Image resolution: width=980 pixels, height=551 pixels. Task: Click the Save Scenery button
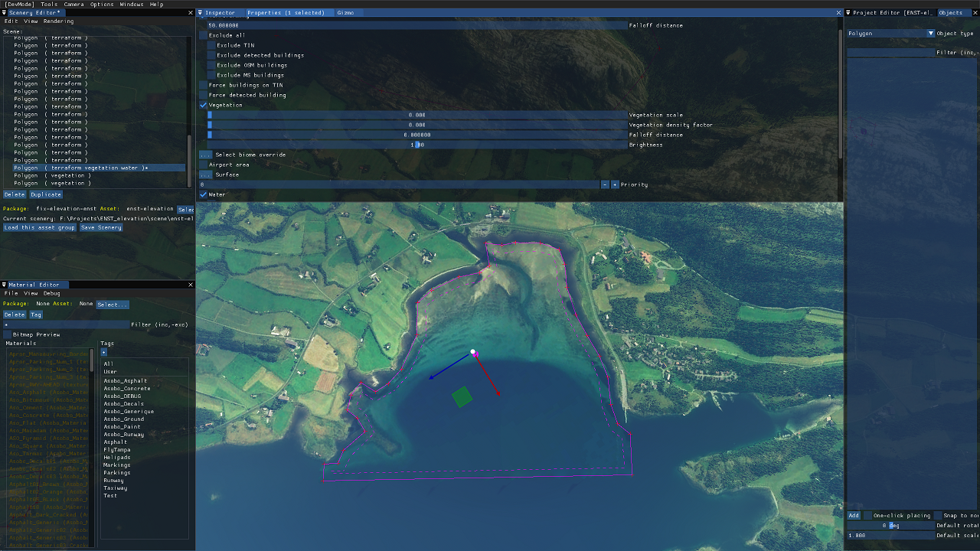point(101,227)
